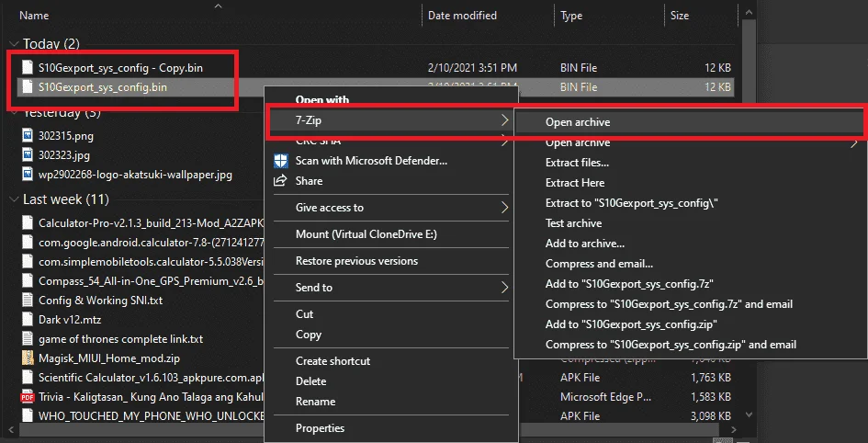
Task: Click icon of Compass_54_All-in-One_GPS file
Action: point(28,280)
